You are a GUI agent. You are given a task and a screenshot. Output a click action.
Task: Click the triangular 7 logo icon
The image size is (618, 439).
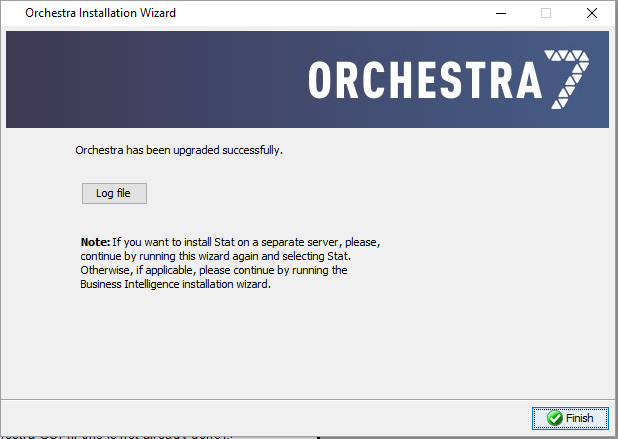point(567,79)
